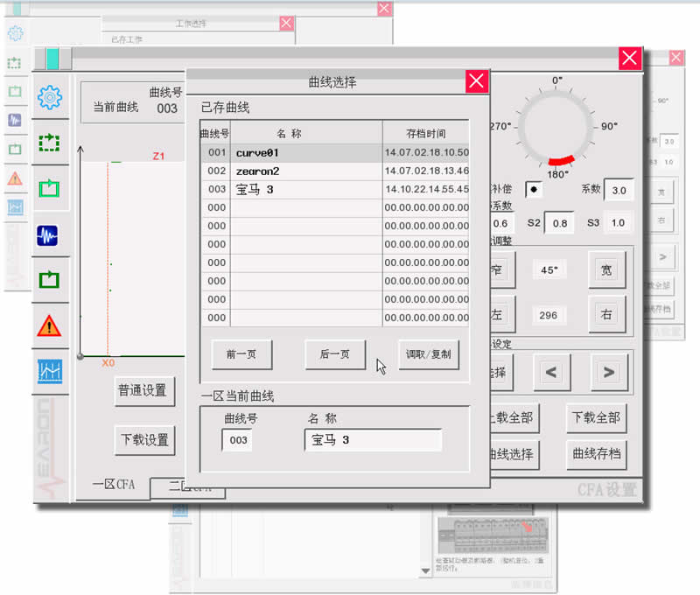Click the 系数 field showing 3.0
This screenshot has width=700, height=595.
pos(619,190)
